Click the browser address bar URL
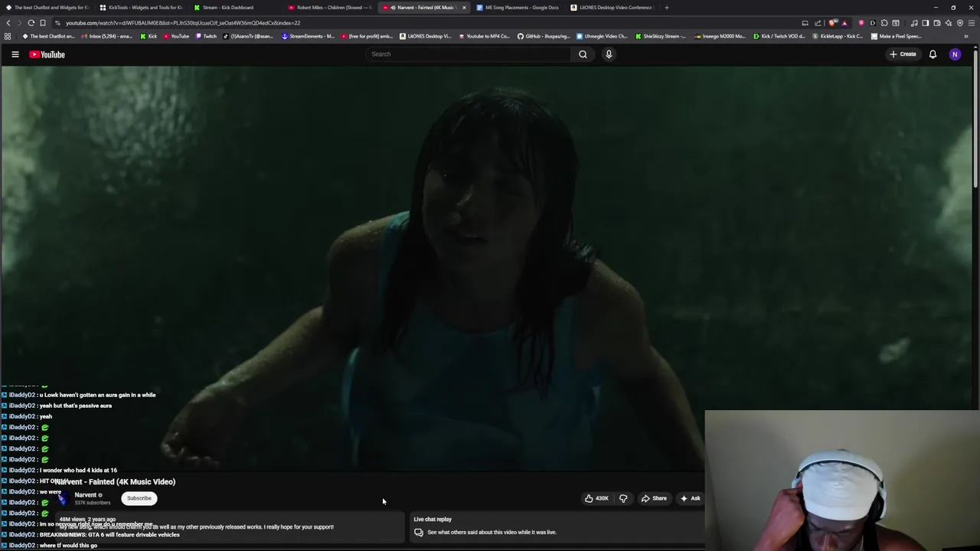980x551 pixels. click(183, 23)
